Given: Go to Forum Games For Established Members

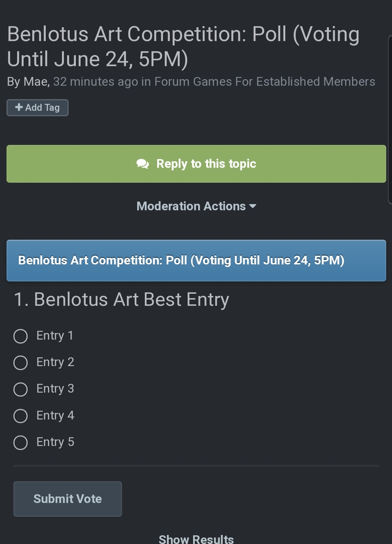Looking at the screenshot, I should (265, 82).
